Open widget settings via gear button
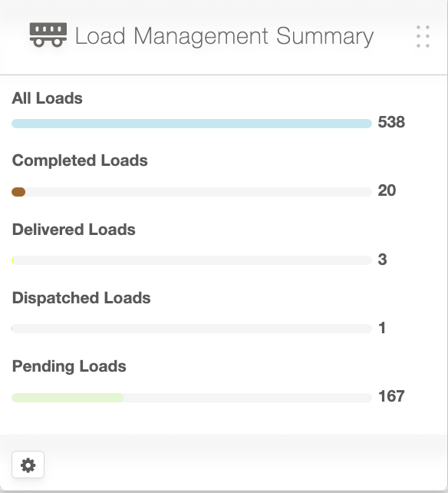This screenshot has height=493, width=448. point(28,465)
